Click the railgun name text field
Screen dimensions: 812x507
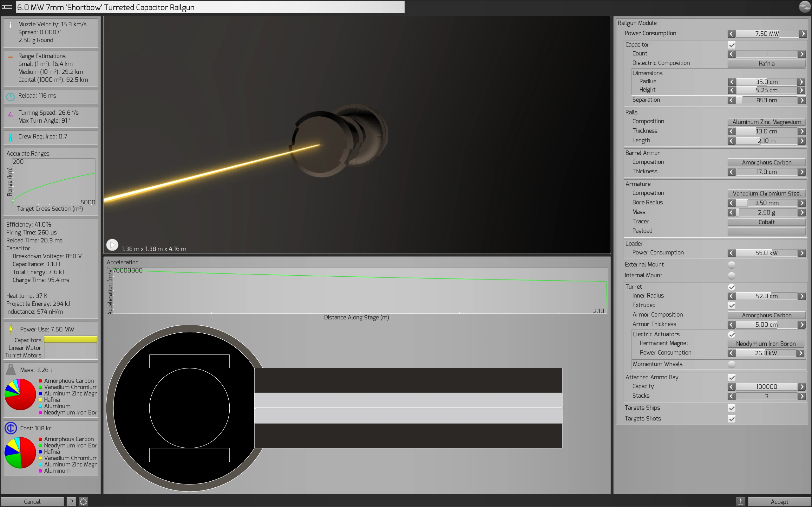coord(210,7)
